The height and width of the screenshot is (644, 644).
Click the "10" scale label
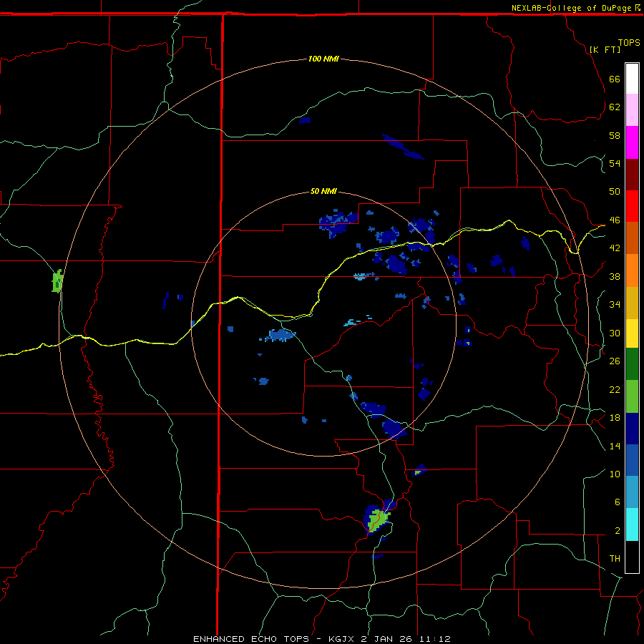(x=615, y=474)
